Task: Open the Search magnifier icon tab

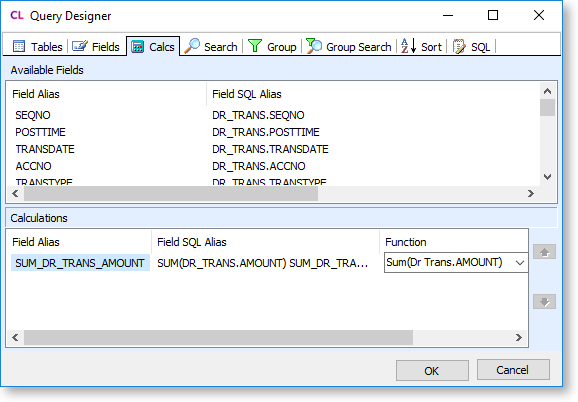Action: 192,46
